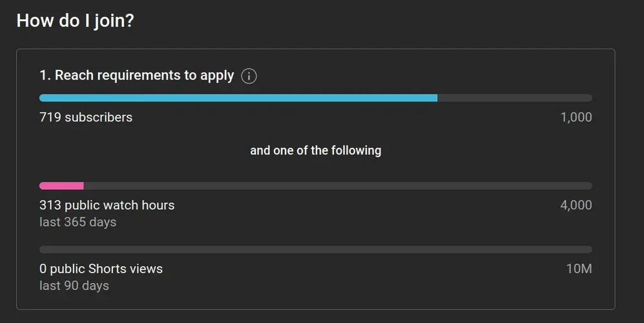
Task: Click the blue filled part of subscribers bar
Action: 238,98
